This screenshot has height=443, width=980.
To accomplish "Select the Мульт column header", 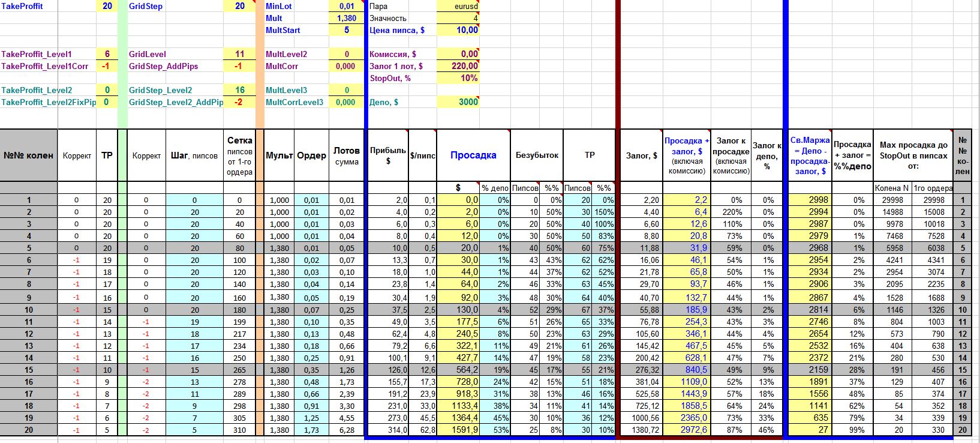I will (279, 155).
